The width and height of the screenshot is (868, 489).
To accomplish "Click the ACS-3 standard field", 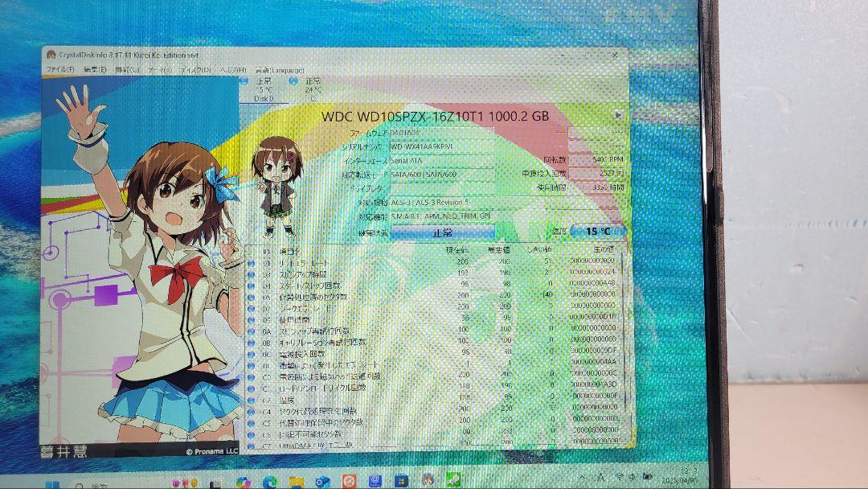I will (506, 202).
